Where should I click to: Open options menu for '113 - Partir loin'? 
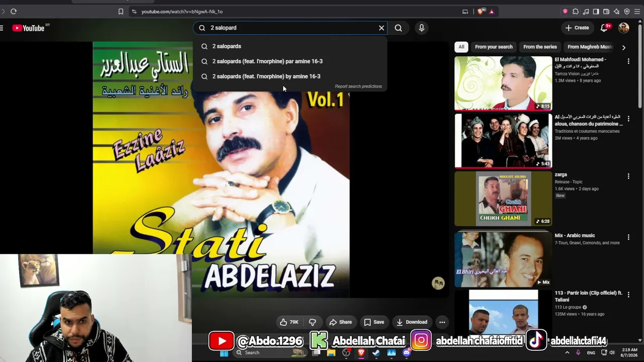[628, 295]
